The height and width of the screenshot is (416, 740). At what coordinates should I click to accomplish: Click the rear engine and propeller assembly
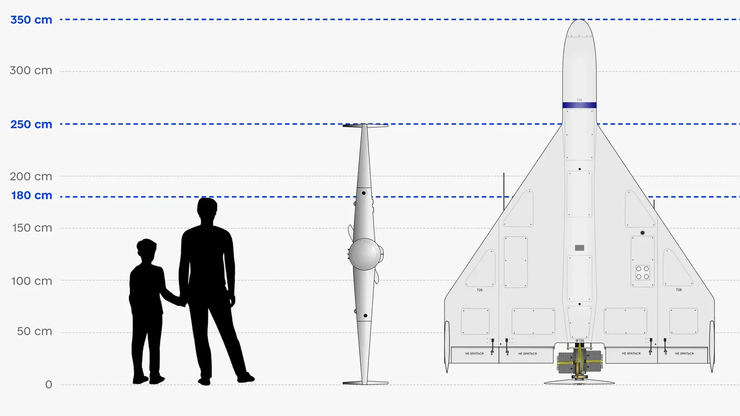(x=579, y=362)
